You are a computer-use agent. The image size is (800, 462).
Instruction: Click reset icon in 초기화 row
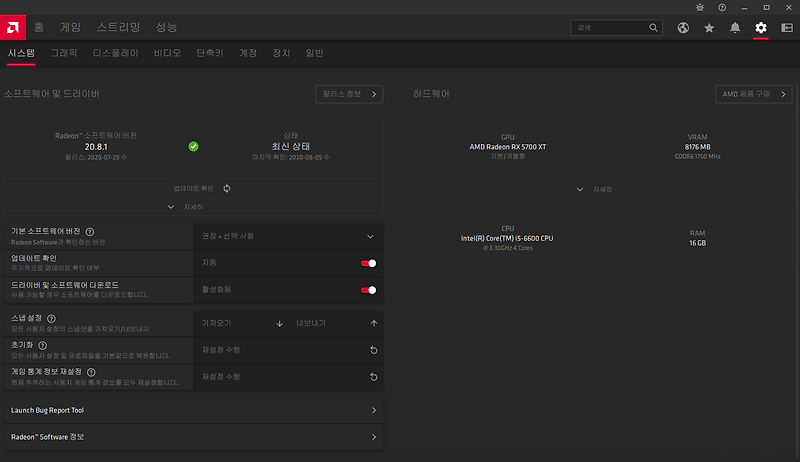[373, 350]
